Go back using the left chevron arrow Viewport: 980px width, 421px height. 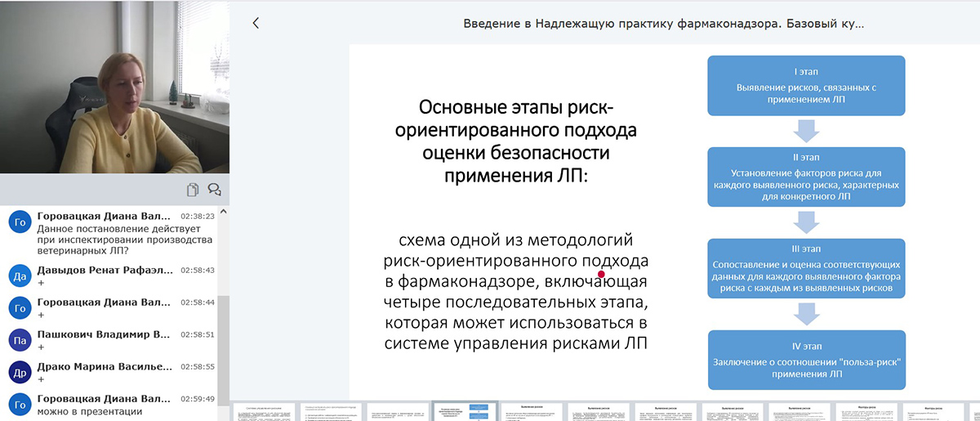(256, 24)
